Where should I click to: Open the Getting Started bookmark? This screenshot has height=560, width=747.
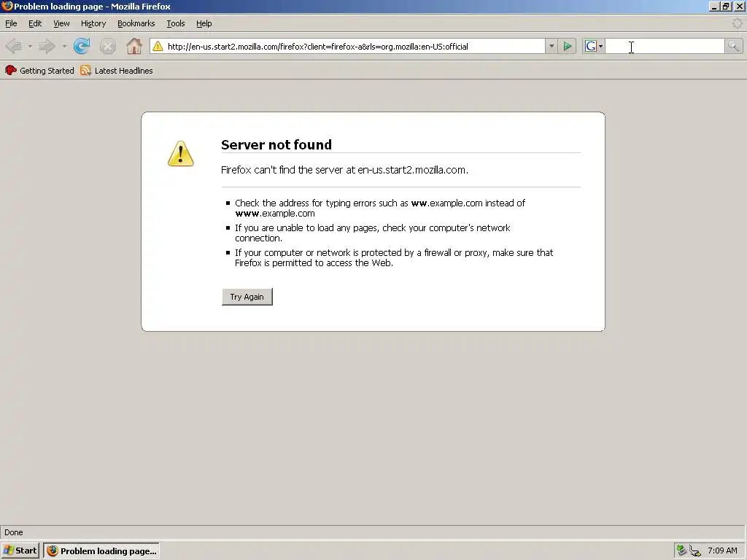tap(39, 71)
